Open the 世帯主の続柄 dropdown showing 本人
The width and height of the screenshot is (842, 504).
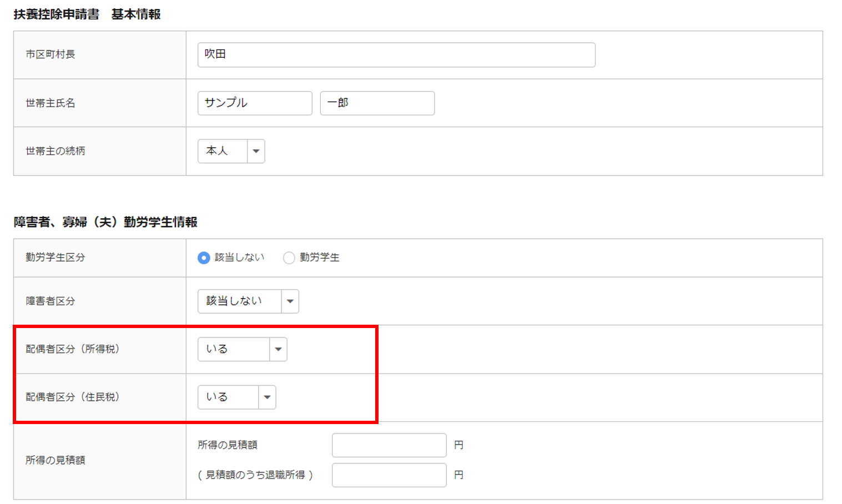(223, 151)
